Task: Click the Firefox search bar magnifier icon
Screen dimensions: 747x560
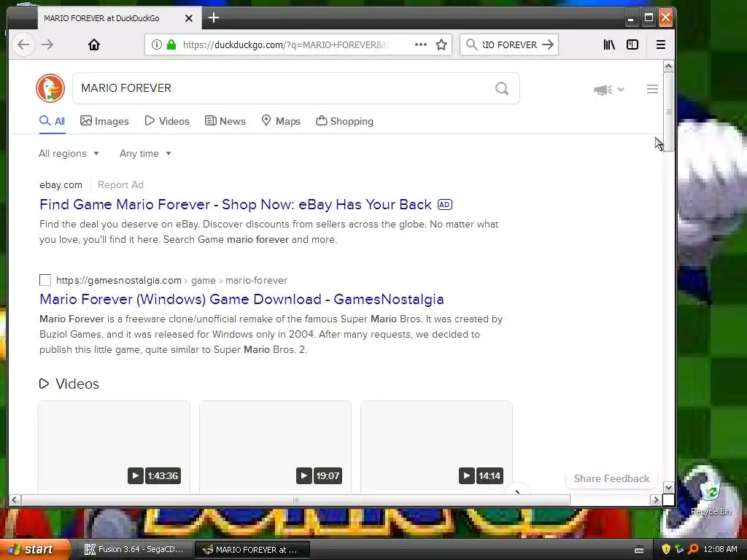Action: point(471,44)
